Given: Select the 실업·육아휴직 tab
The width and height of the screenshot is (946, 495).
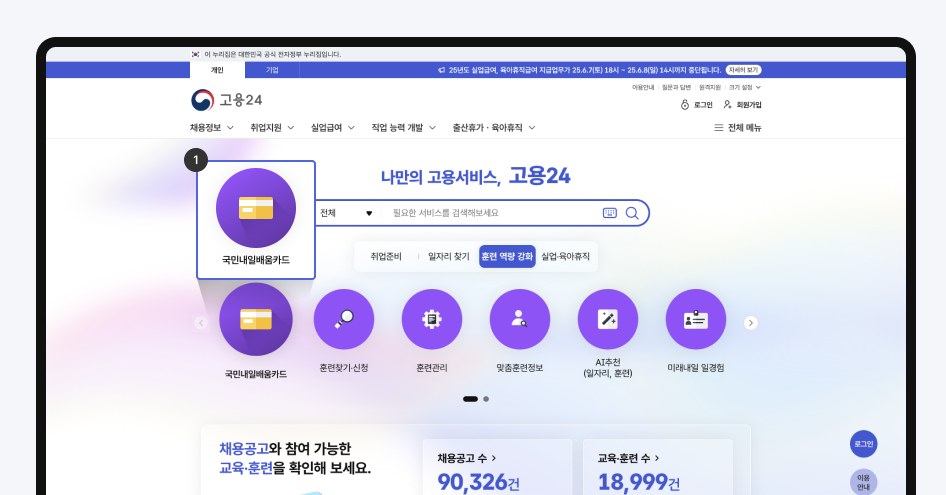Looking at the screenshot, I should tap(565, 257).
